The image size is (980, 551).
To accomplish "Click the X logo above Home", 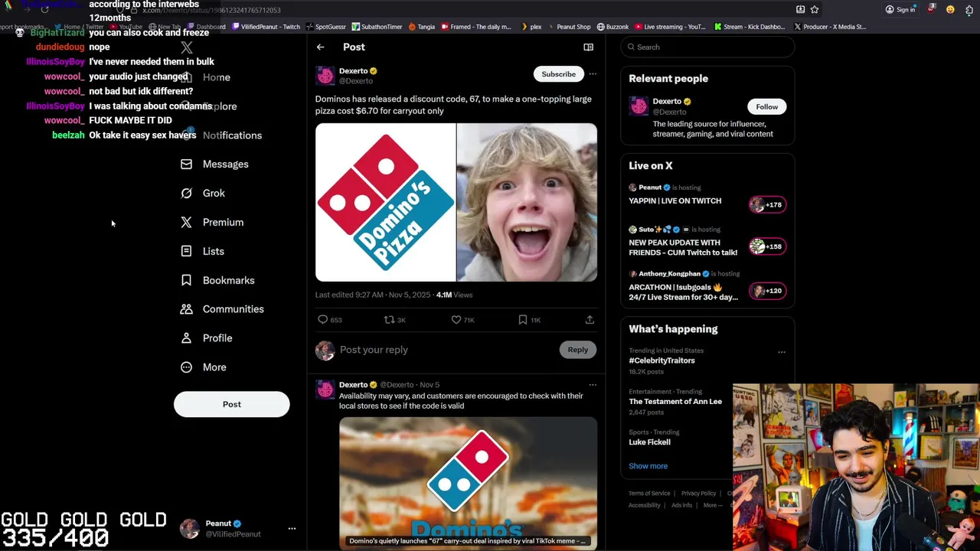I will coord(186,48).
